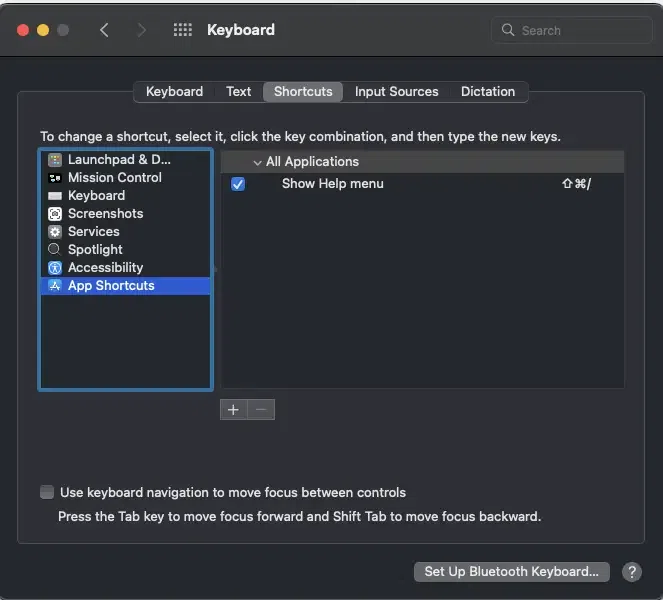The width and height of the screenshot is (663, 600).
Task: Click the Launchpad & Dock icon in list
Action: tap(55, 160)
